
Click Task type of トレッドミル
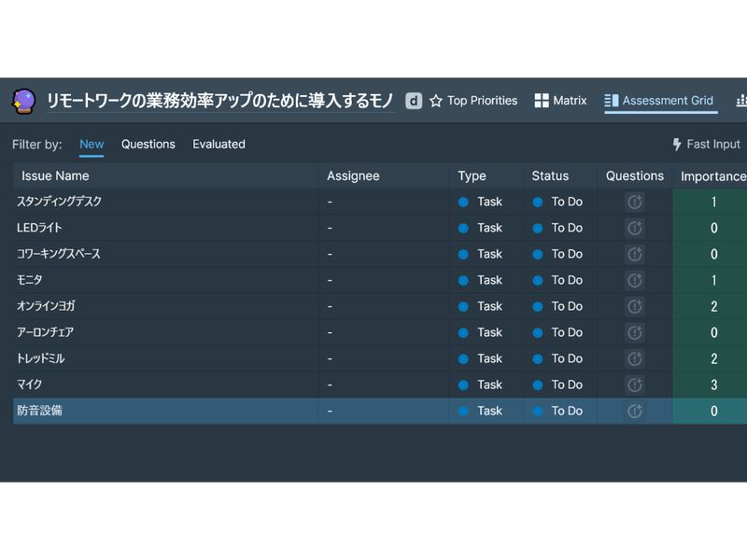[x=489, y=358]
